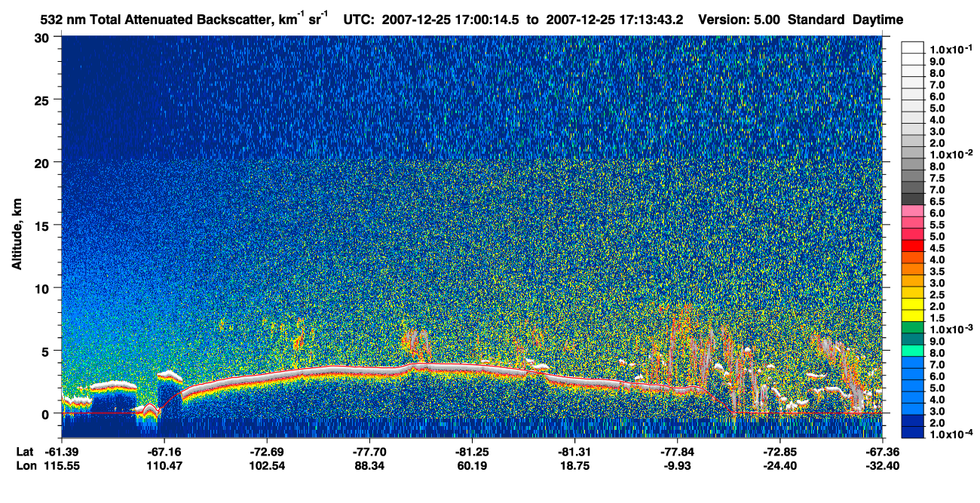Click the 2.0 yellow colorbar swatch
The width and height of the screenshot is (980, 503).
912,305
